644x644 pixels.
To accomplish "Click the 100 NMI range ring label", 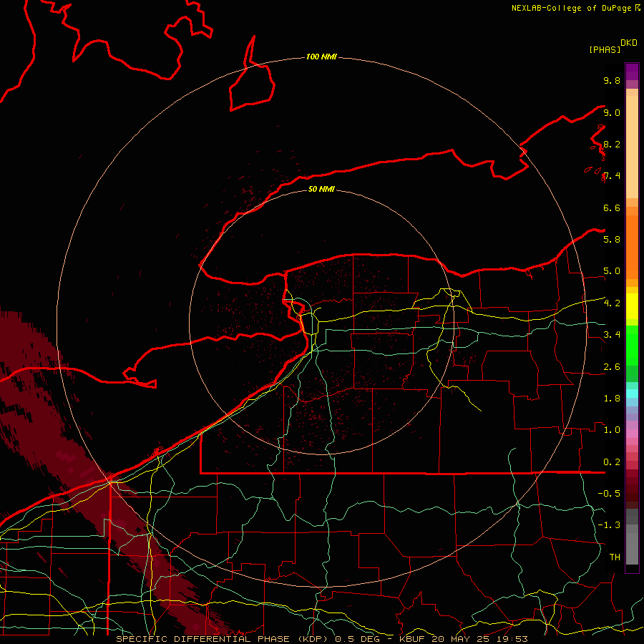I will (321, 57).
